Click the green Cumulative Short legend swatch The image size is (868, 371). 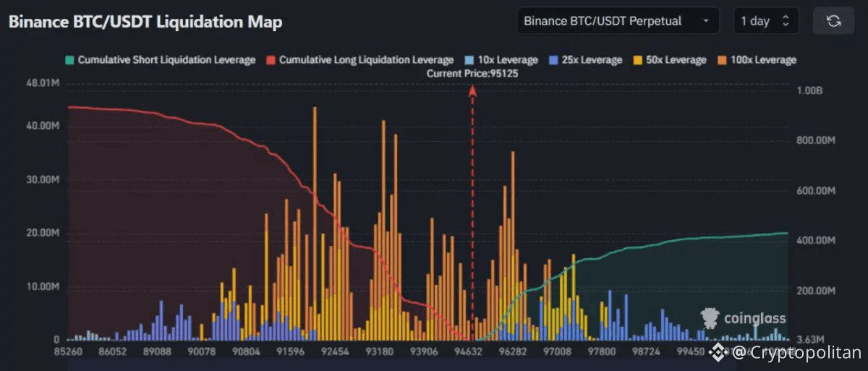tap(69, 60)
